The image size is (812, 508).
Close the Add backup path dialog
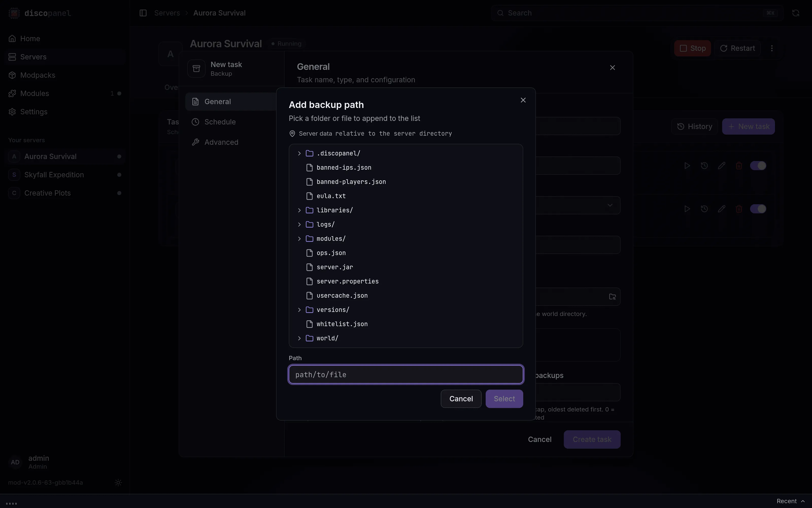coord(523,100)
